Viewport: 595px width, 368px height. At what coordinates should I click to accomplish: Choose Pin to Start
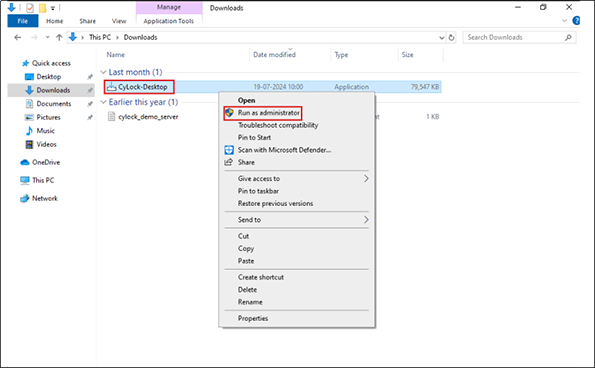tap(255, 137)
